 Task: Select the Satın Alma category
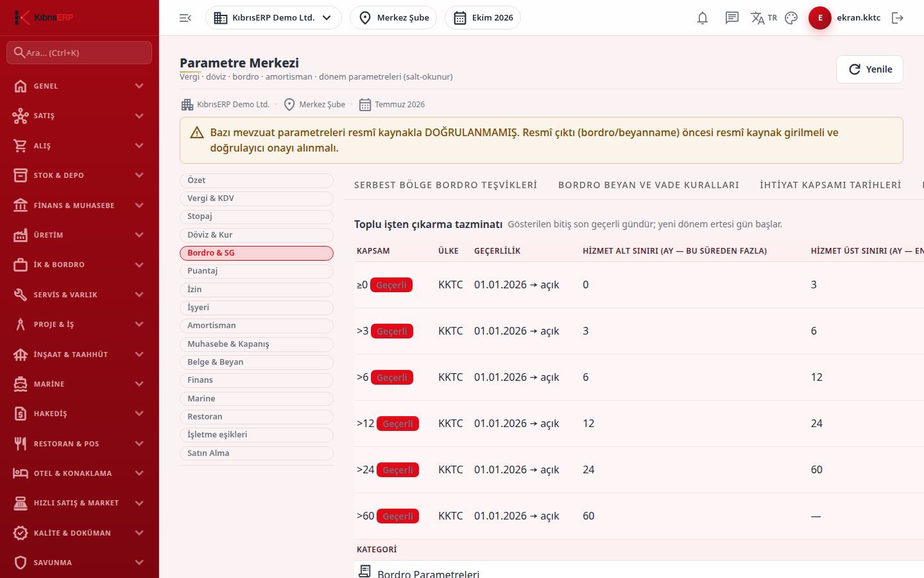point(257,453)
